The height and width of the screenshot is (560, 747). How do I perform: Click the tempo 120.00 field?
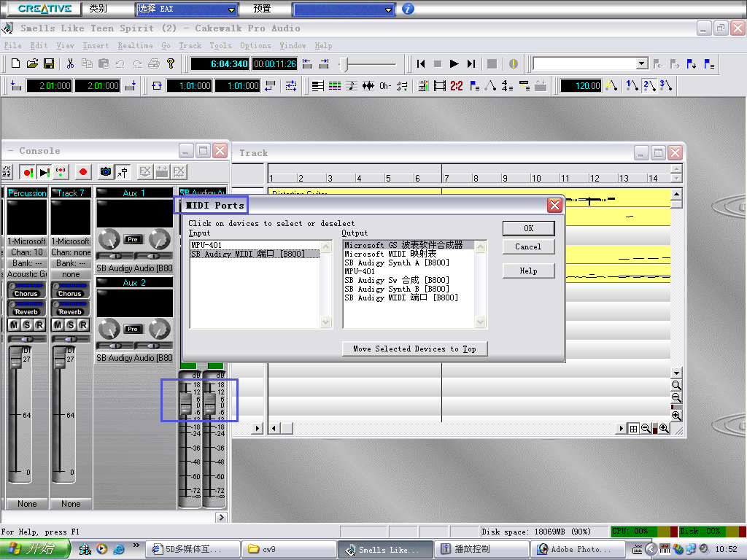click(581, 86)
